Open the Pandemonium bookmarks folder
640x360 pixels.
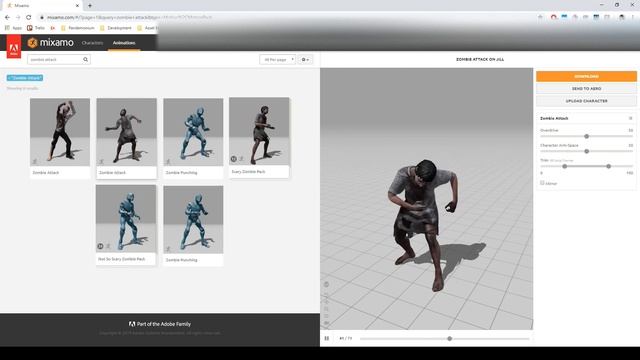tap(78, 28)
